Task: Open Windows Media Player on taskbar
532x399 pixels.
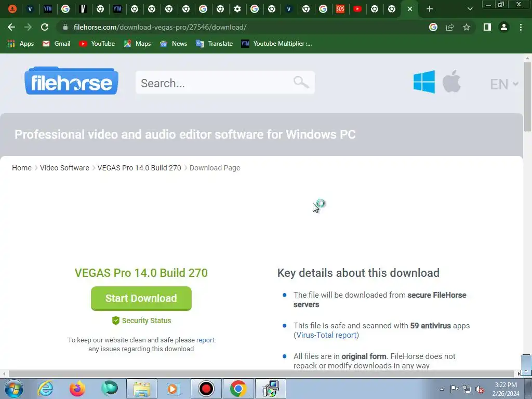Action: pos(174,389)
